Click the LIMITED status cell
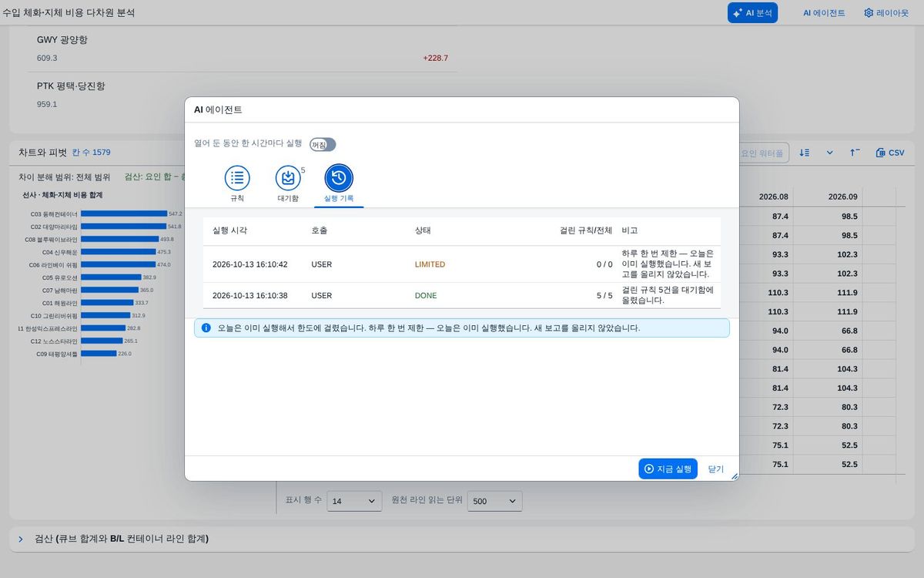This screenshot has width=924, height=578. click(x=430, y=264)
